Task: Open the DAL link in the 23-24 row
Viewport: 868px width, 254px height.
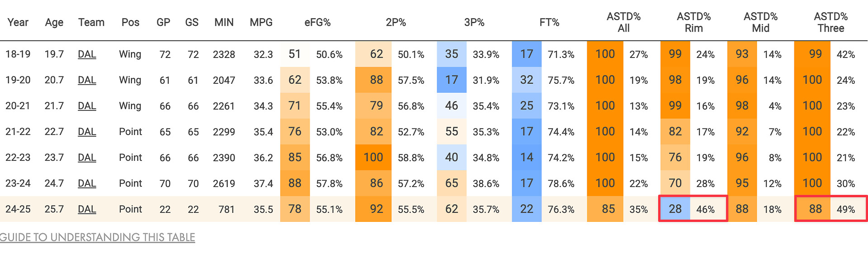Action: pos(87,183)
